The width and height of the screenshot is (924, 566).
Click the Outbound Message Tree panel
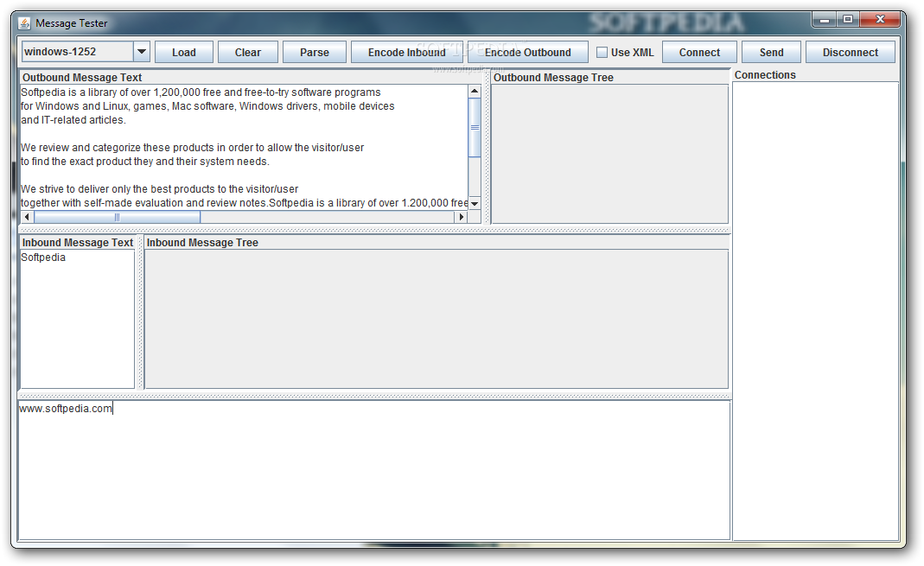610,154
